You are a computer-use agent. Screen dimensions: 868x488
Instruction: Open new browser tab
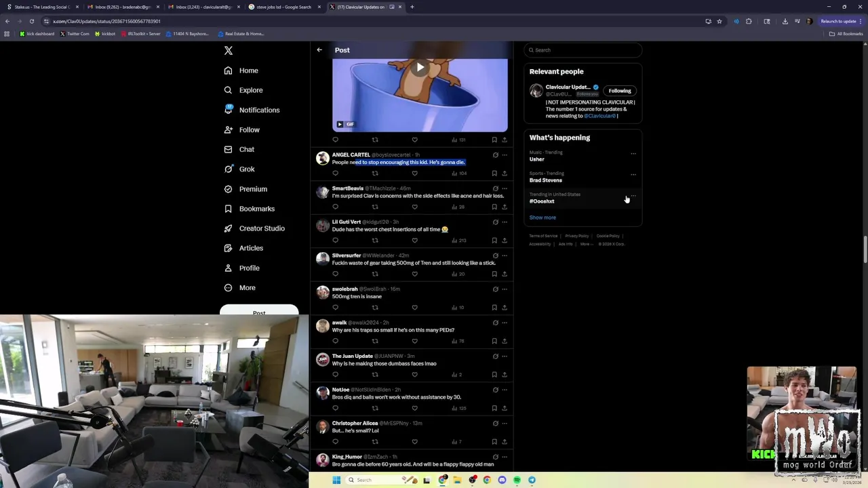point(412,7)
